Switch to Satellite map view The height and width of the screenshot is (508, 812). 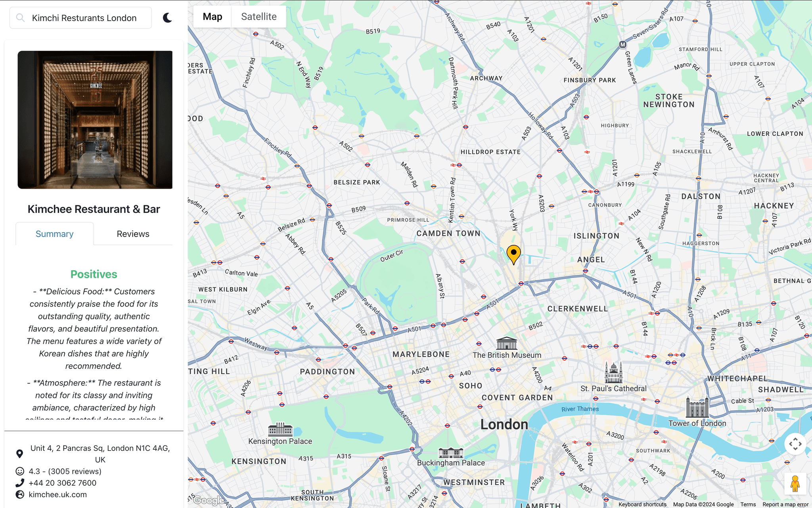point(259,17)
